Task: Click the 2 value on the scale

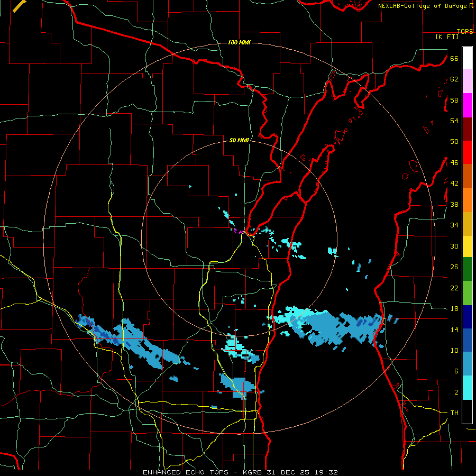Action: click(456, 392)
